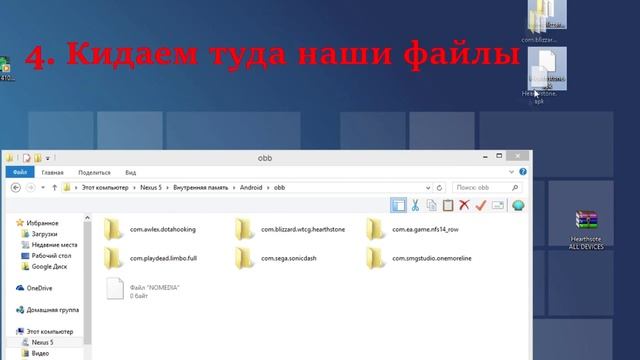Image resolution: width=640 pixels, height=360 pixels.
Task: Go up one folder level arrow
Action: pyautogui.click(x=55, y=187)
